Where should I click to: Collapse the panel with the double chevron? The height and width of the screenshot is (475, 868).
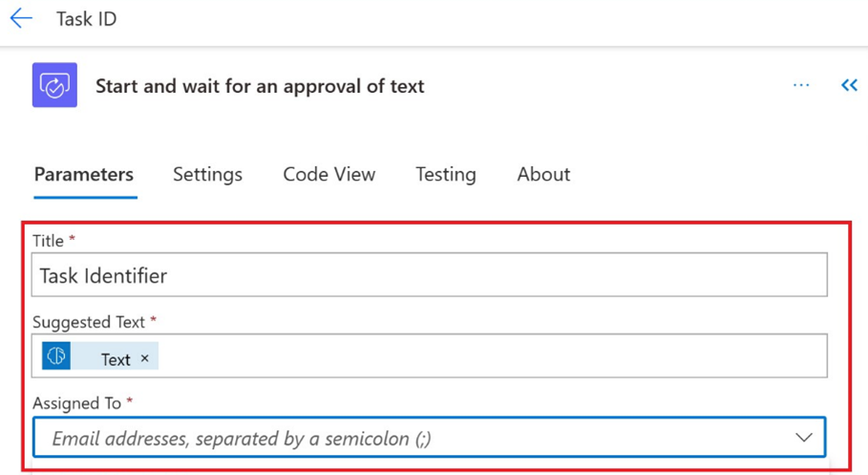[x=849, y=86]
